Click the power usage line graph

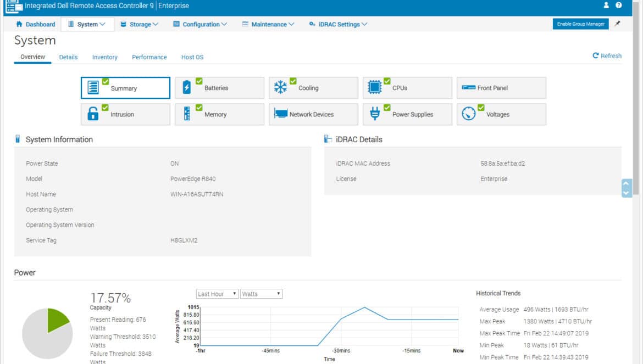point(330,327)
